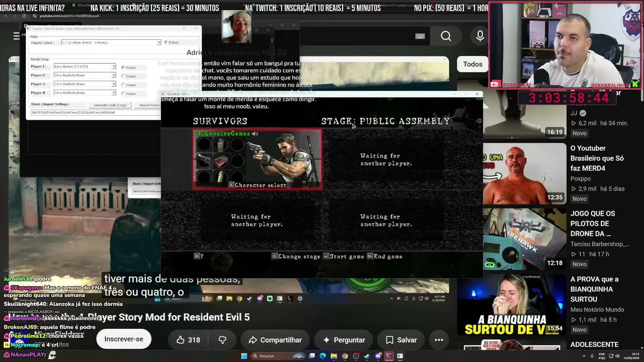Click the 'Waiting for another player' slot beside CaveiraGames
Image resolution: width=644 pixels, height=362 pixels.
coord(386,160)
